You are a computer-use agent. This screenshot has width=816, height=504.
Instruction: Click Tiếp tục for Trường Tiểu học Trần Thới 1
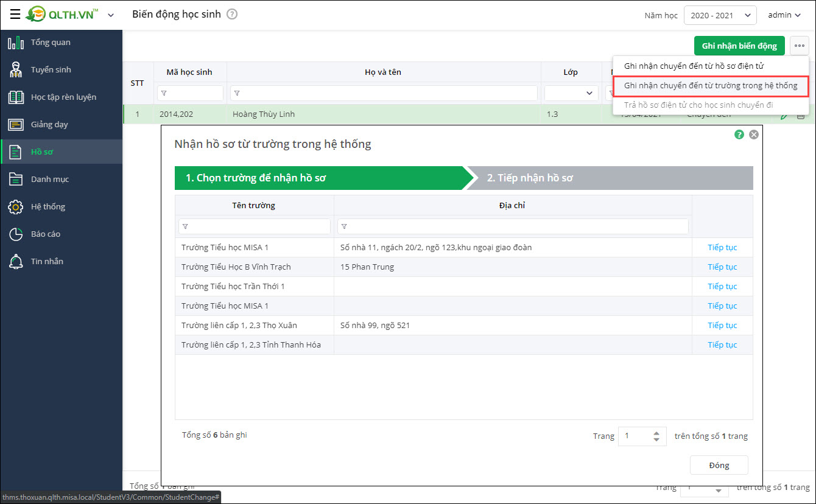pos(722,287)
